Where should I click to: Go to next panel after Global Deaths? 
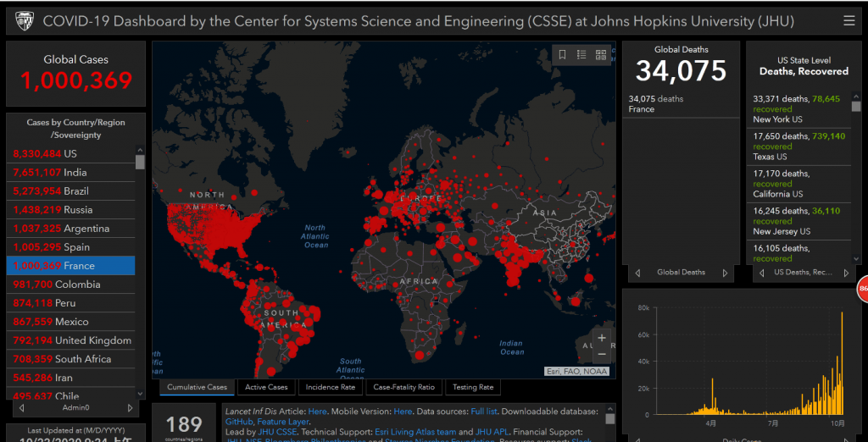click(x=725, y=273)
